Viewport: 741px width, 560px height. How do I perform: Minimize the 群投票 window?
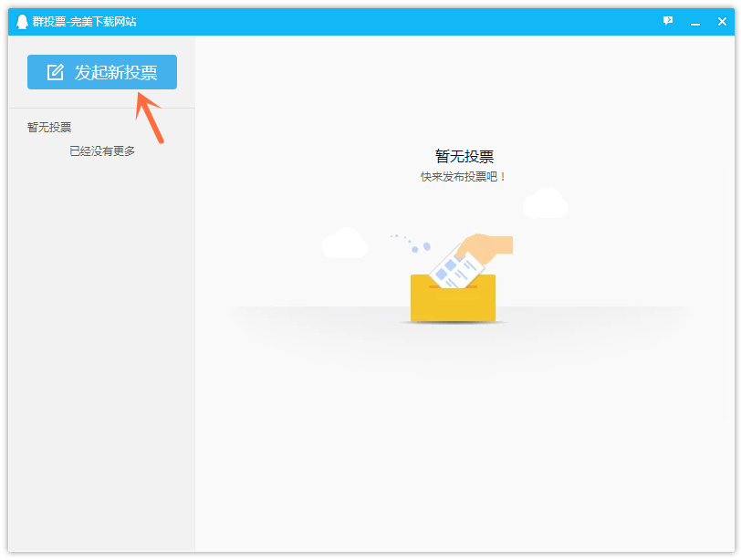pyautogui.click(x=695, y=22)
